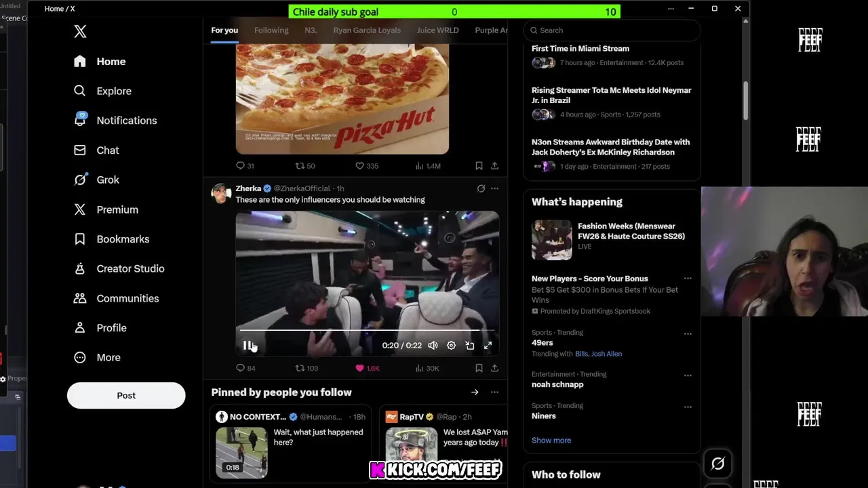This screenshot has width=868, height=488.
Task: Open Fashion Weeks live event
Action: click(x=611, y=239)
